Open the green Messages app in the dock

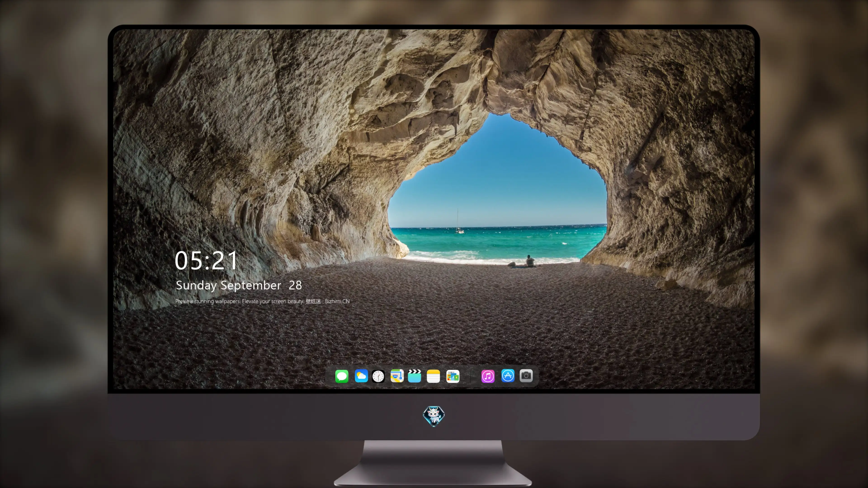point(342,376)
